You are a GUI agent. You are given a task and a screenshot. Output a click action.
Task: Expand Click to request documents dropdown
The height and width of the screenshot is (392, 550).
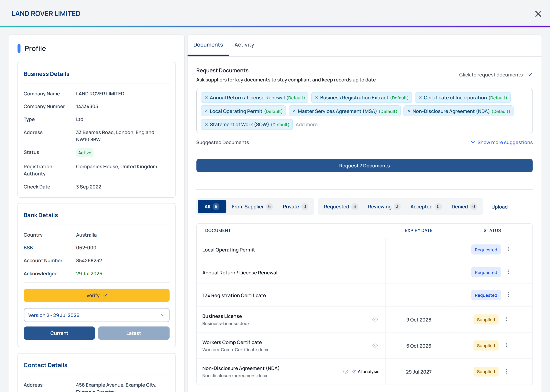(x=495, y=75)
